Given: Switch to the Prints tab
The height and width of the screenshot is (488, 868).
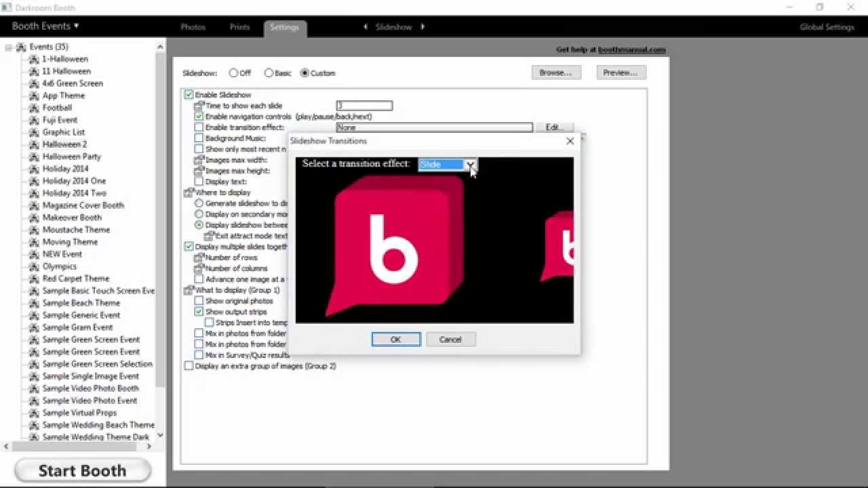Looking at the screenshot, I should click(x=239, y=27).
